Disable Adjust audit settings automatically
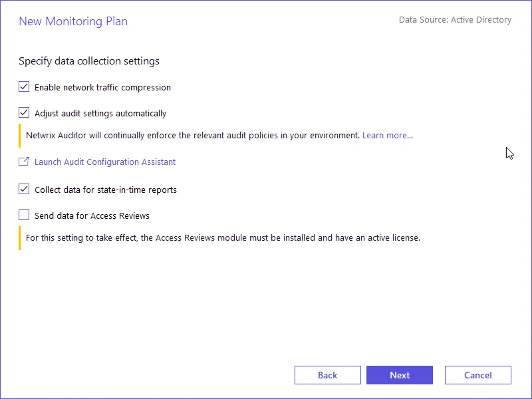 click(x=24, y=112)
